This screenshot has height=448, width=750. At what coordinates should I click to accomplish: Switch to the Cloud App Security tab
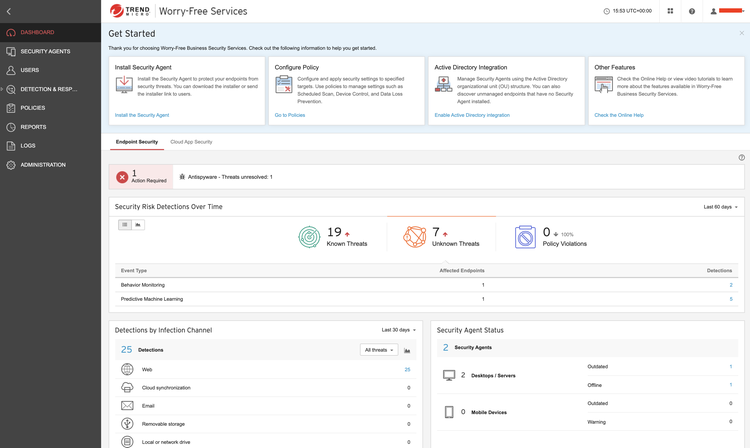tap(191, 142)
